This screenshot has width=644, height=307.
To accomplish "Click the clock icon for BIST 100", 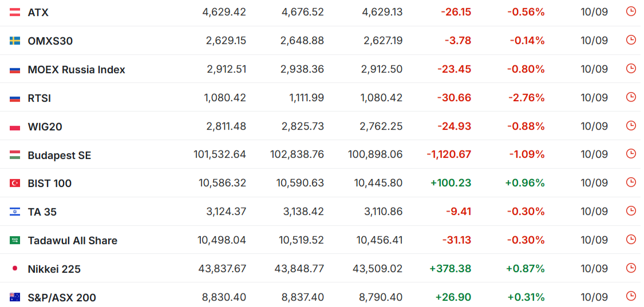I will coord(630,182).
